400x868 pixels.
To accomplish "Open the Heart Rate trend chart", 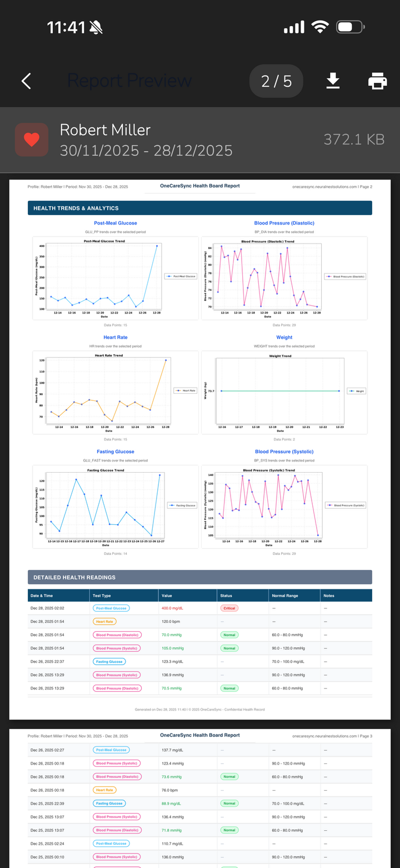I will (116, 393).
